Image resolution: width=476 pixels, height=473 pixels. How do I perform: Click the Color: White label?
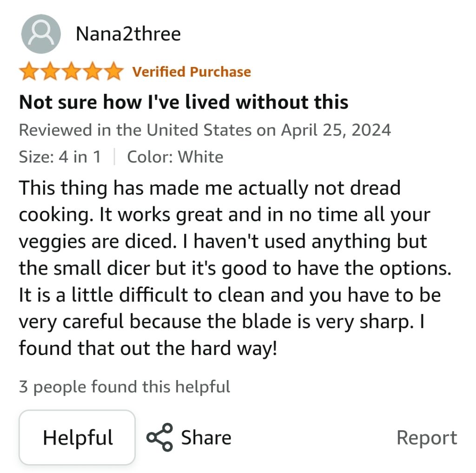coord(175,157)
